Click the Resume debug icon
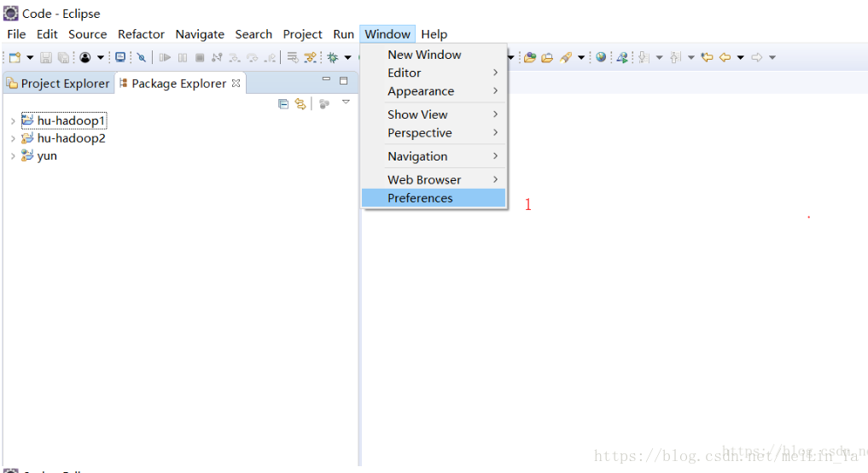This screenshot has width=868, height=473. (165, 57)
